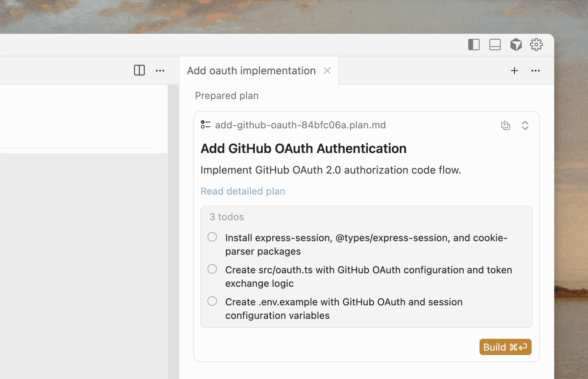588x379 pixels.
Task: Expand or collapse the plan card chevrons
Action: pyautogui.click(x=525, y=125)
